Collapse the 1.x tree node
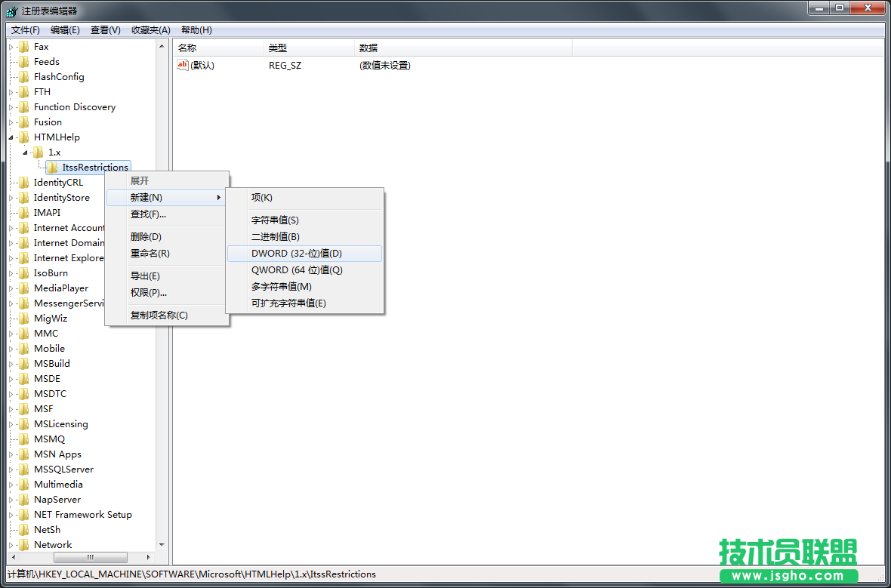891x588 pixels. 24,152
